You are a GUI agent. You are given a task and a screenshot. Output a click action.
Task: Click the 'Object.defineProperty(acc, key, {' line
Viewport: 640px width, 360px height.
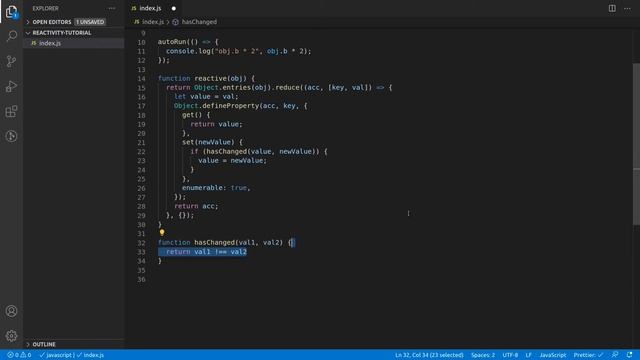[240, 106]
